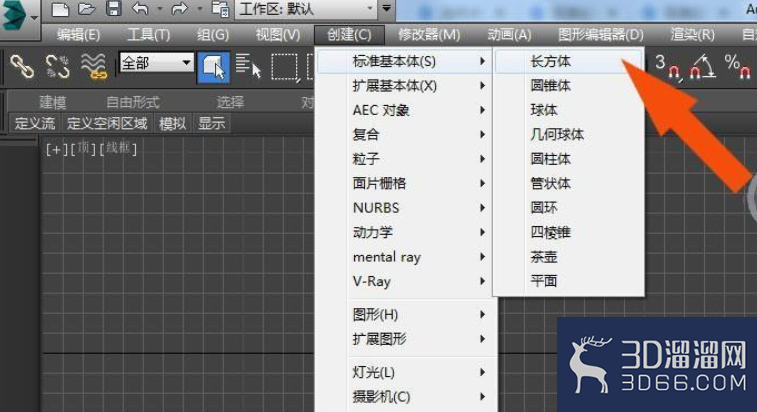Image resolution: width=757 pixels, height=412 pixels.
Task: Open the 组(G) menu
Action: [213, 35]
